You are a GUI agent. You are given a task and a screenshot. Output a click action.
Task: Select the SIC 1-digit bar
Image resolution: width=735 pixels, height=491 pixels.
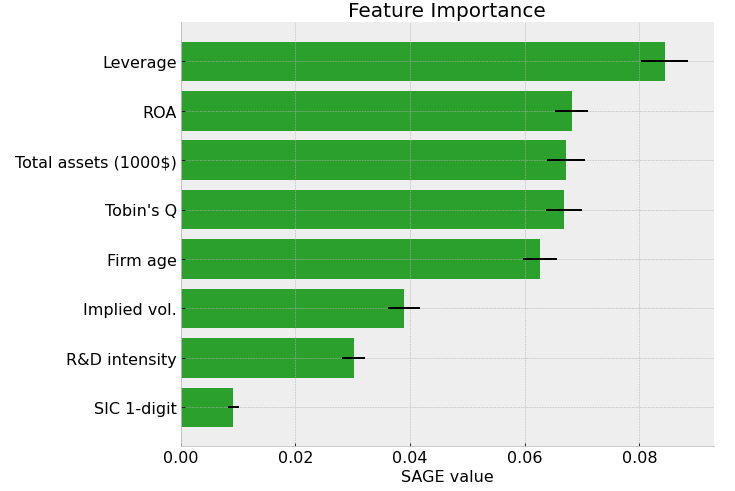(x=207, y=408)
